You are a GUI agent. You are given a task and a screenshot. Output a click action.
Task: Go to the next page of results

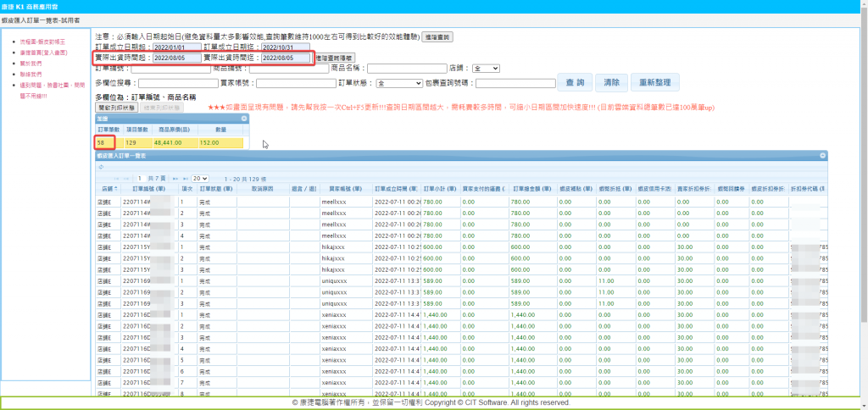tap(174, 179)
